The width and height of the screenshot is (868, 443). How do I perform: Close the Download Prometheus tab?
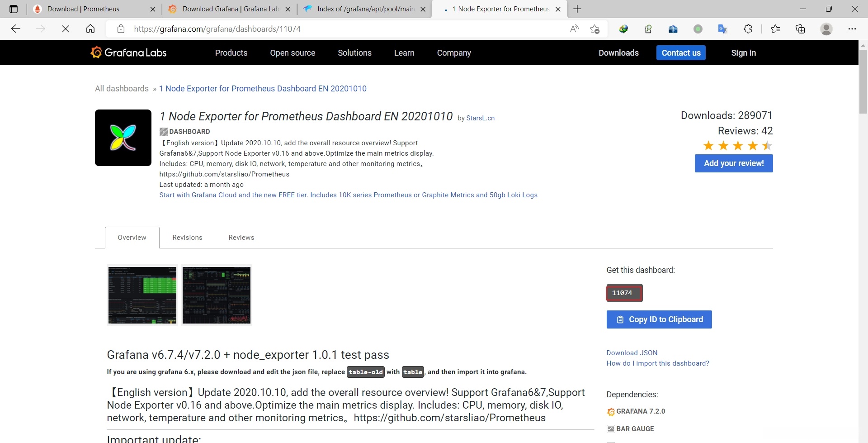[x=153, y=9]
